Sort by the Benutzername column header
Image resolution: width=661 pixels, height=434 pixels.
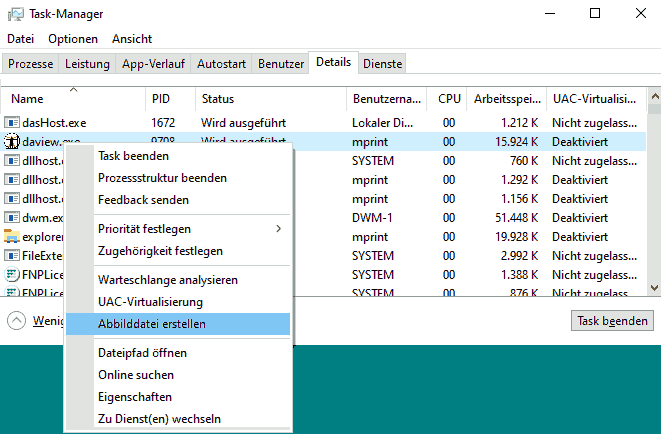(x=387, y=99)
